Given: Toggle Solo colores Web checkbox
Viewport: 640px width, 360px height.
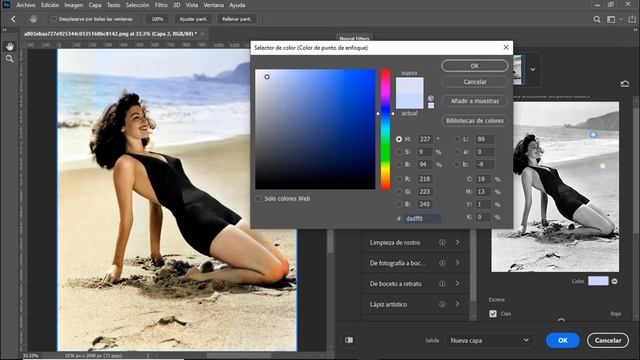Looking at the screenshot, I should tap(258, 199).
